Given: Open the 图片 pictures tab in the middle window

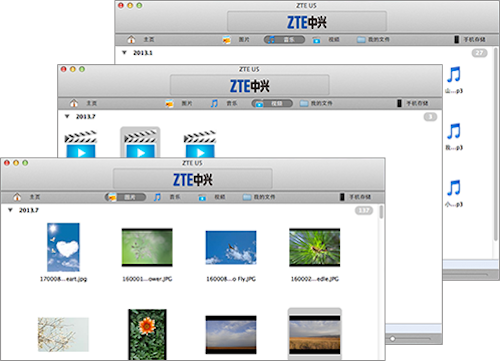Looking at the screenshot, I should point(179,103).
